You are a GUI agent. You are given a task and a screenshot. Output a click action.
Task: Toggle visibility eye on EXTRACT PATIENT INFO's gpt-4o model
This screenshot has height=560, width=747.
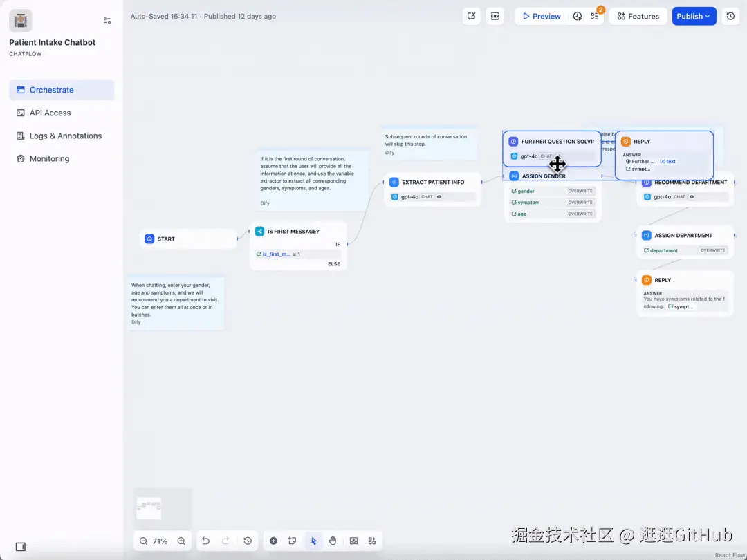pos(439,196)
